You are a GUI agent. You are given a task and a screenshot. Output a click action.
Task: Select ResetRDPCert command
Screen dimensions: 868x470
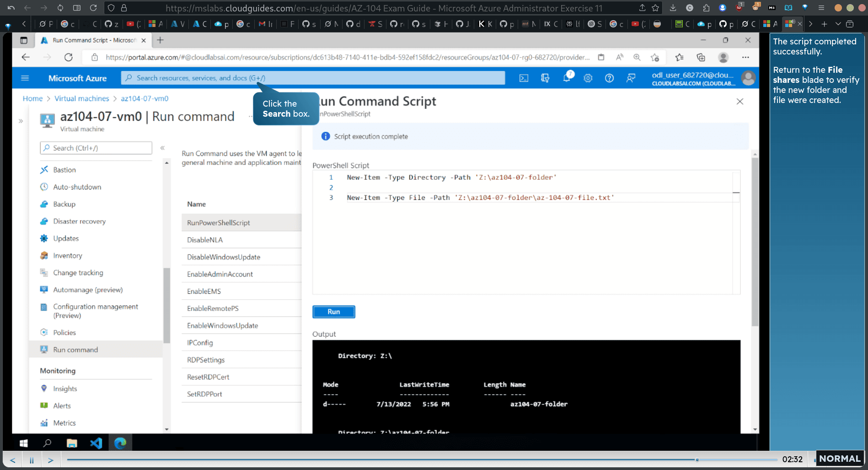[241, 377]
